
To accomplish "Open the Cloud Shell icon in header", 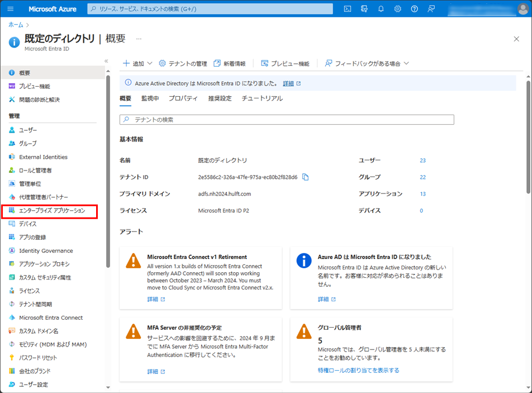I will click(348, 9).
